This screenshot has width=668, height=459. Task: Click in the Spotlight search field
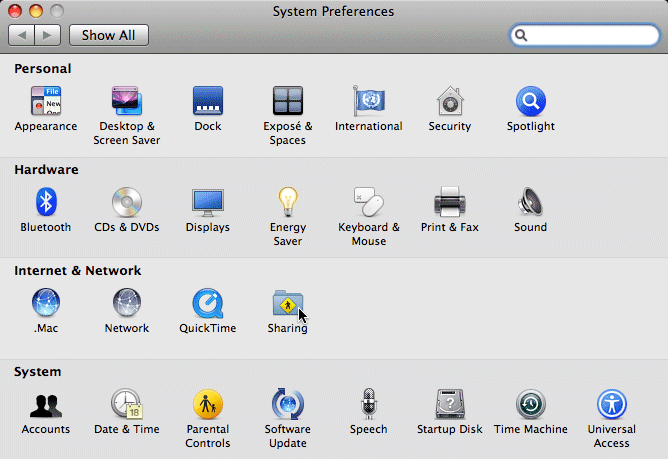590,35
